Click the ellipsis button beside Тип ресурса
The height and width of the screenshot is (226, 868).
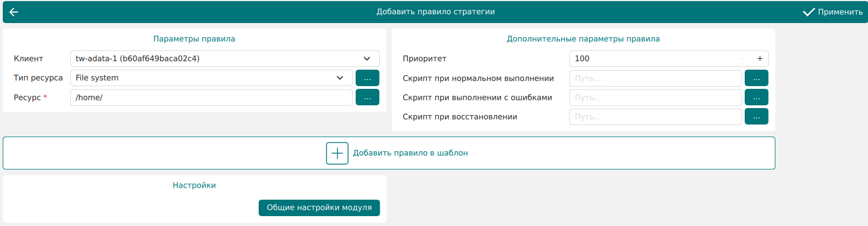367,78
